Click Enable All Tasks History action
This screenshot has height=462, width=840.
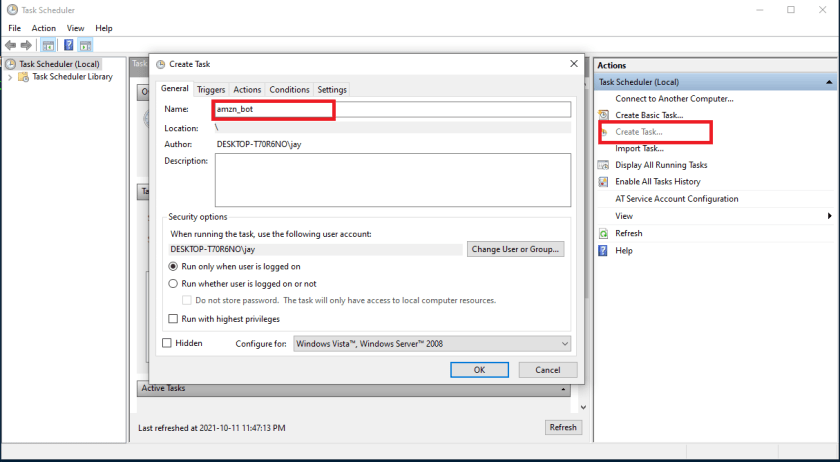(x=658, y=182)
